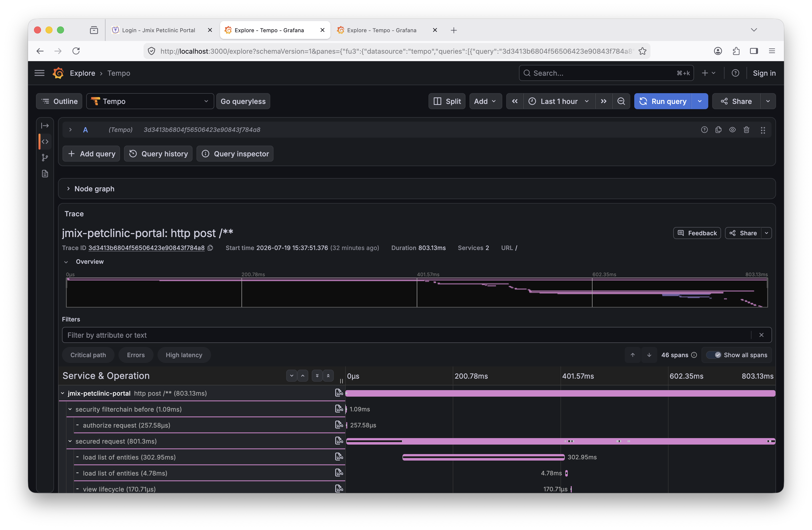Collapse the sidebar with arrow-to-bar icon
Screen dimensions: 812x530
(45, 125)
